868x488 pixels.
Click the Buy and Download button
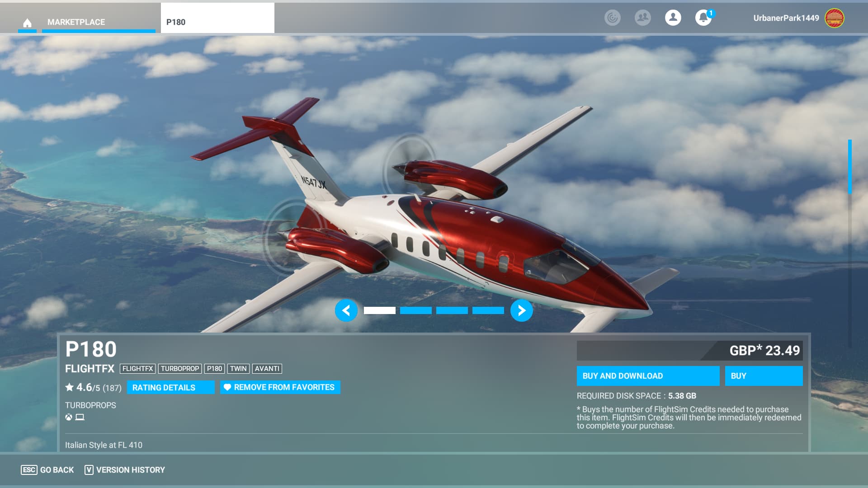point(648,376)
